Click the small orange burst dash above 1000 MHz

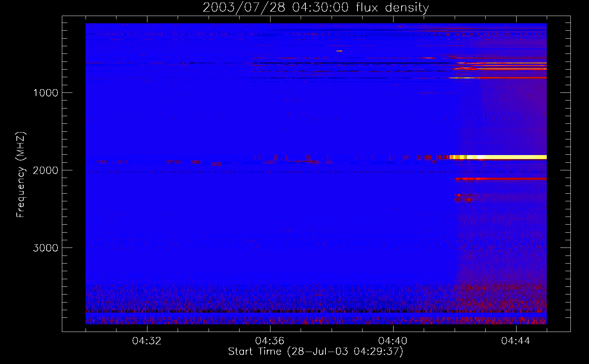339,51
